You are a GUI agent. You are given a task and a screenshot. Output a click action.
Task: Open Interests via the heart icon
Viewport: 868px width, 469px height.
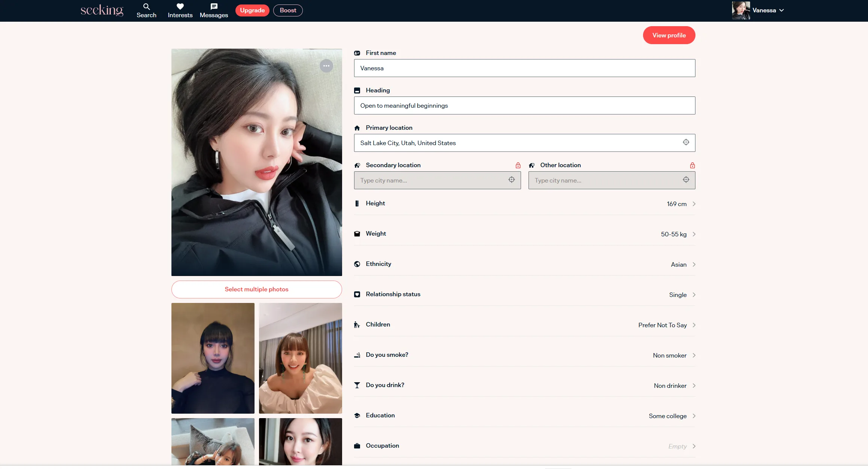[180, 7]
